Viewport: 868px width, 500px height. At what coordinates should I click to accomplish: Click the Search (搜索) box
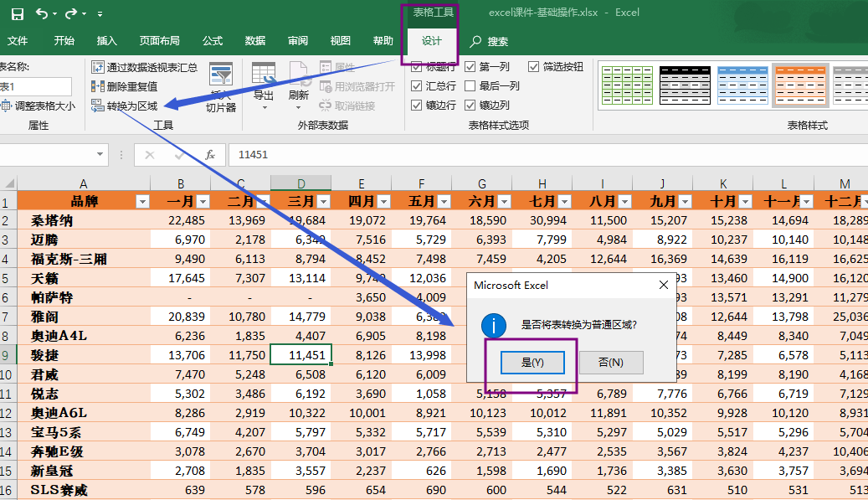tap(490, 42)
